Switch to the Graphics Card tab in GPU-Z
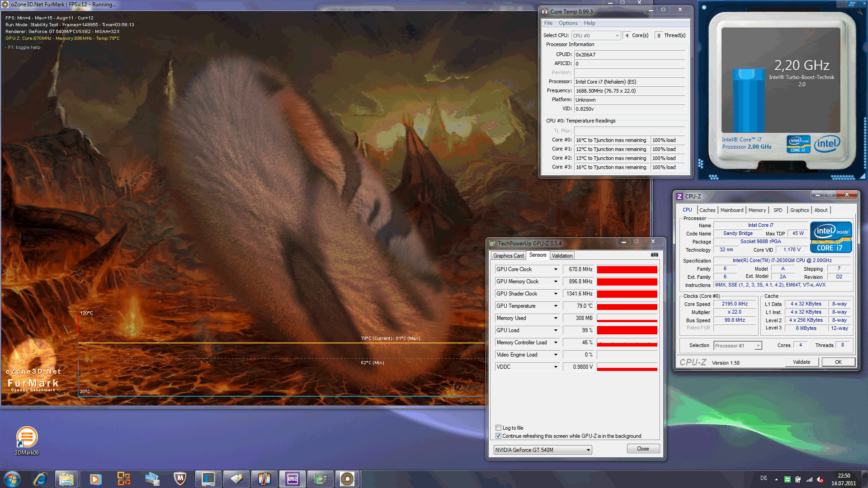 pyautogui.click(x=508, y=256)
